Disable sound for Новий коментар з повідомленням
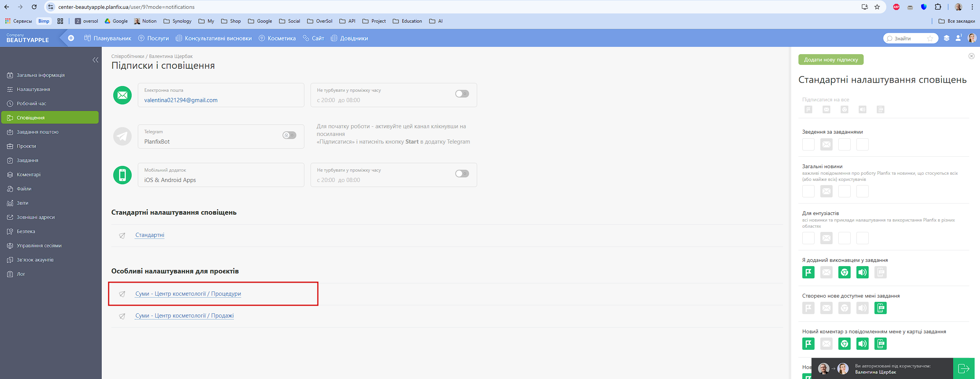Image resolution: width=980 pixels, height=379 pixels. 863,344
